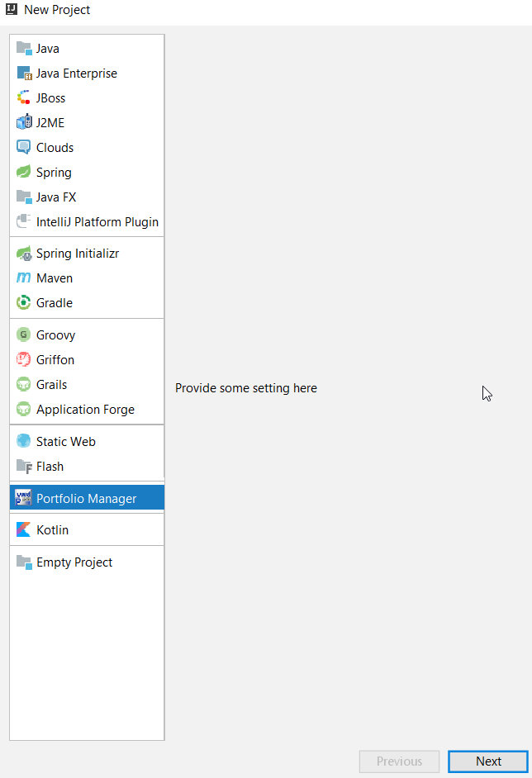Image resolution: width=532 pixels, height=778 pixels.
Task: Select Java project type label
Action: point(48,49)
